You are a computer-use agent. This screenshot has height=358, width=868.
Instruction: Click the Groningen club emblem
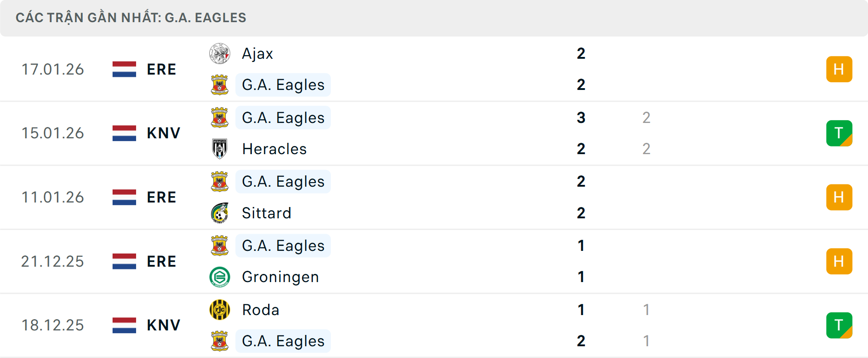point(220,277)
